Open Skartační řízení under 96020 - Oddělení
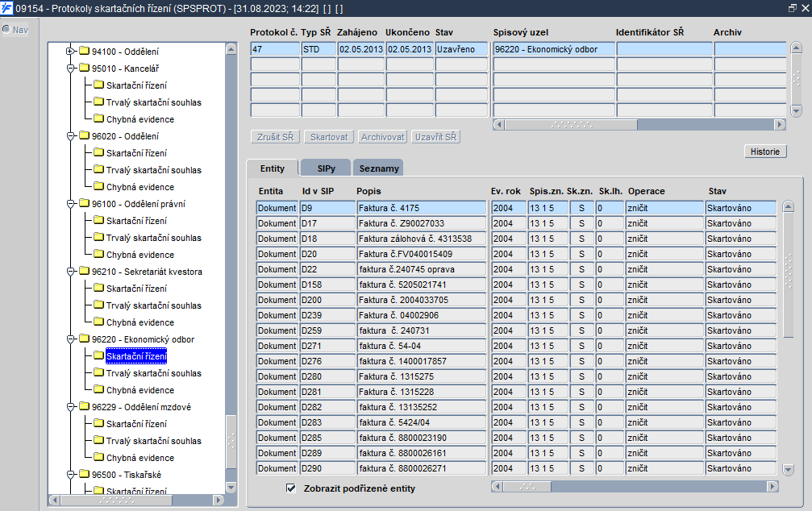This screenshot has height=511, width=812. [137, 153]
